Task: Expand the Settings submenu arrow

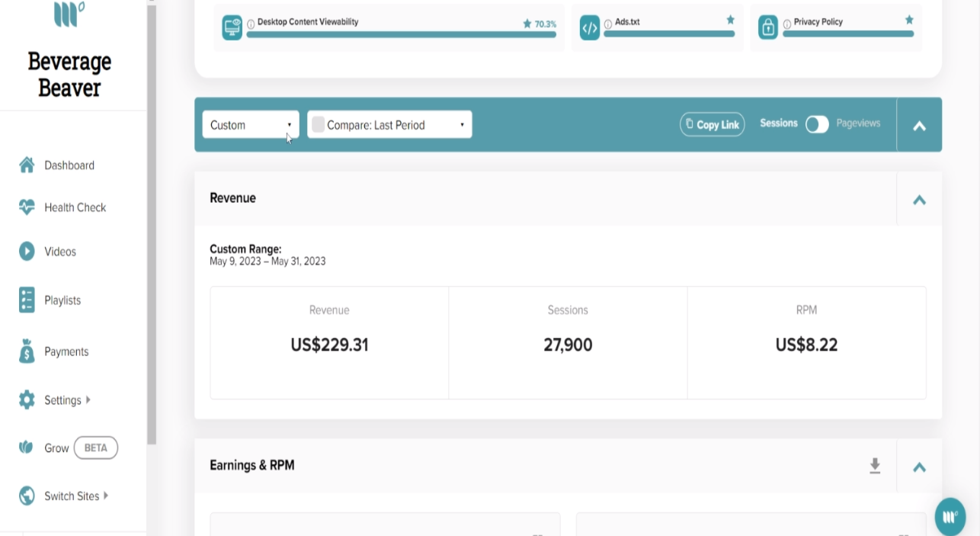Action: point(88,400)
